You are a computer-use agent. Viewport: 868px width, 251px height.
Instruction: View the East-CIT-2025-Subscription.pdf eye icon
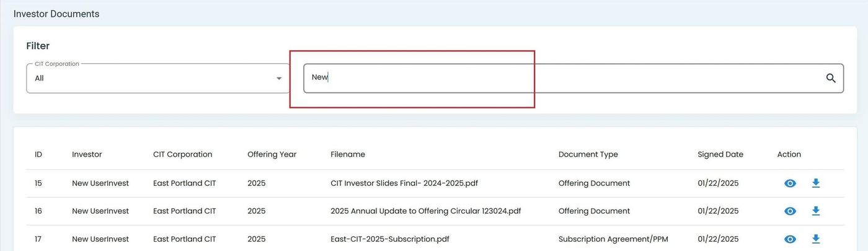click(x=790, y=239)
